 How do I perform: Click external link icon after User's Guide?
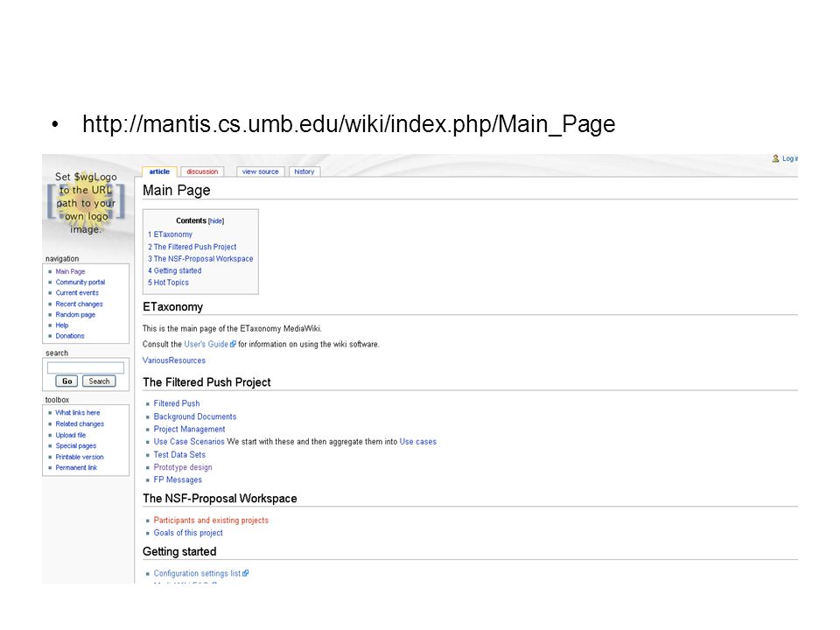[233, 345]
